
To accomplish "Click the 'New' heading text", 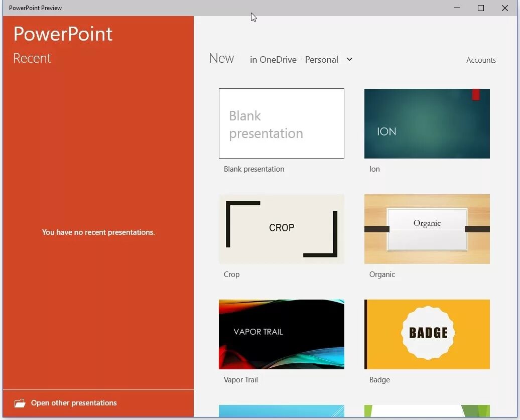I will (x=221, y=58).
